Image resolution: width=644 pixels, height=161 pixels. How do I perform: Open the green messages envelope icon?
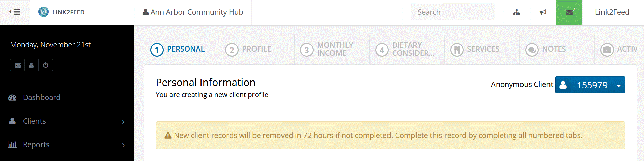(569, 12)
